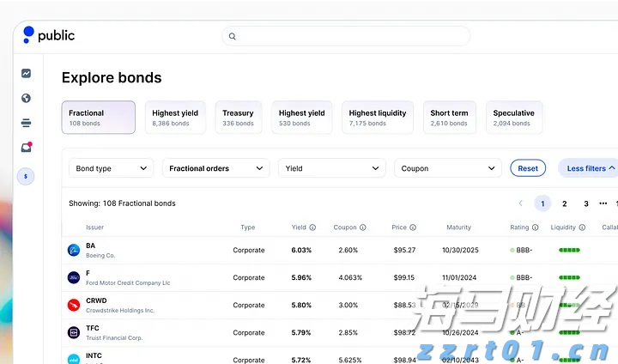Switch to the Short term category tab

[x=450, y=118]
